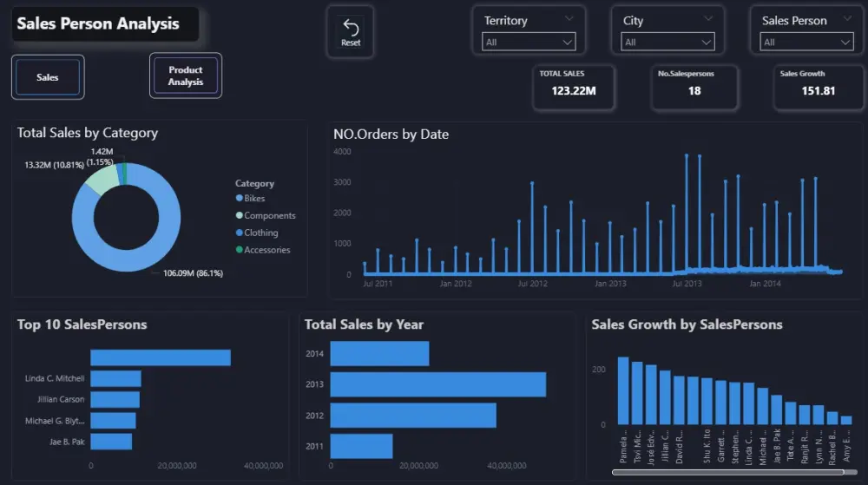Click the NO.Orders by Date title
This screenshot has width=868, height=485.
pyautogui.click(x=391, y=134)
